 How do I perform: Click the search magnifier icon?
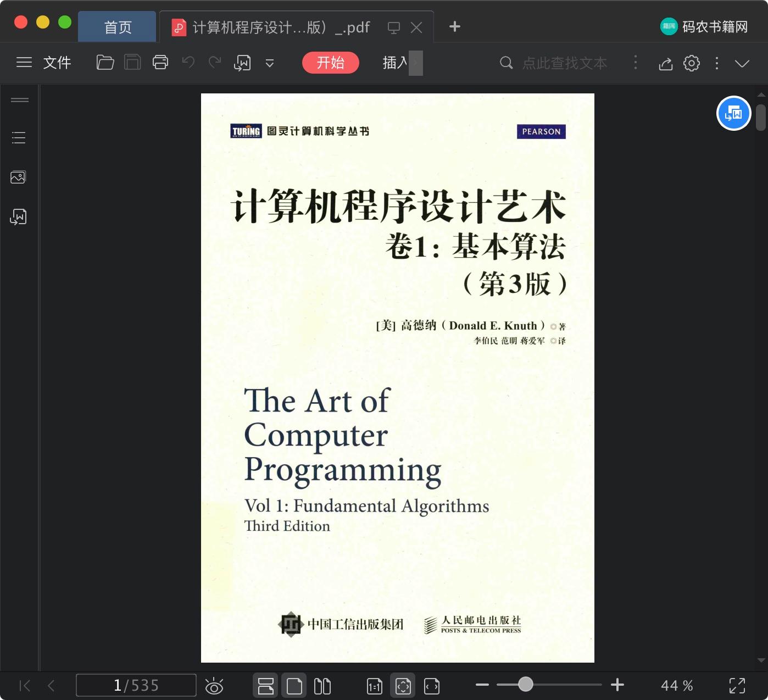pyautogui.click(x=506, y=63)
